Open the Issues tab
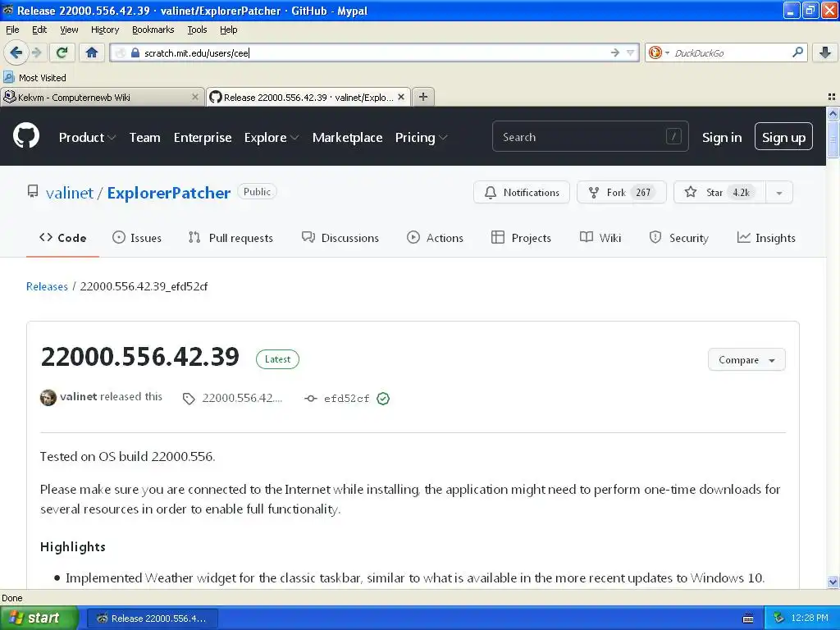The height and width of the screenshot is (630, 840). pos(137,238)
